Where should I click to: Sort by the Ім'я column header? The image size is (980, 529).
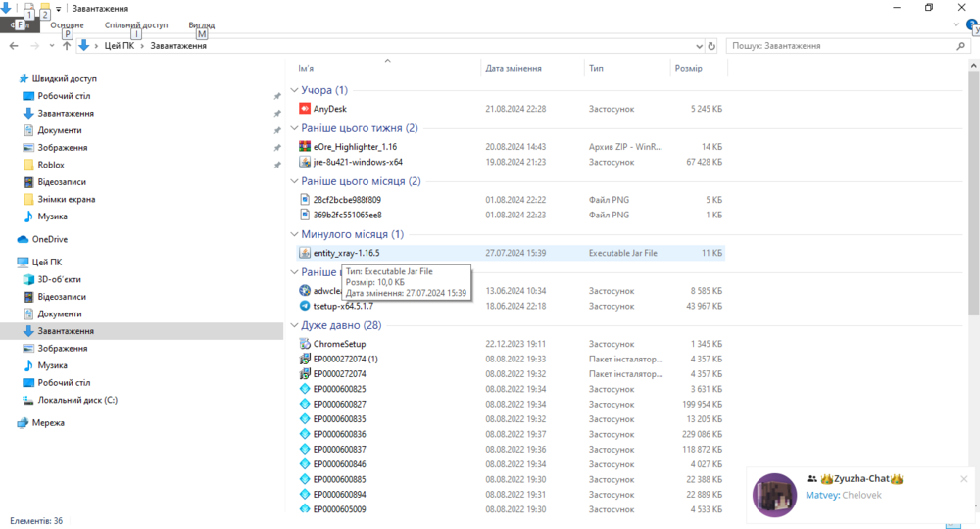(x=306, y=68)
